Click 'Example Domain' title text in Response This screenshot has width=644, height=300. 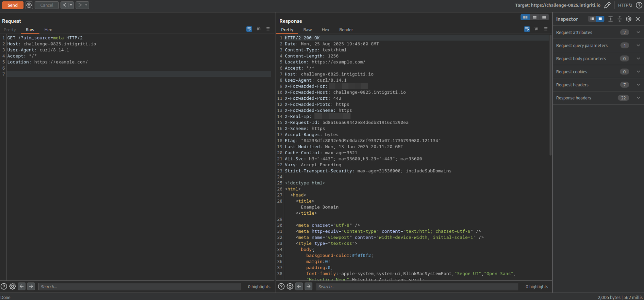(320, 207)
